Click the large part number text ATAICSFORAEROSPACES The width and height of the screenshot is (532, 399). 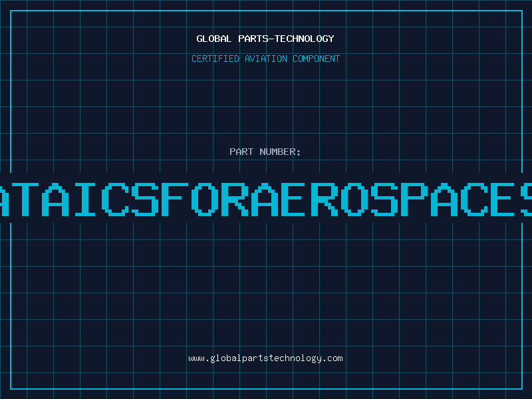266,199
